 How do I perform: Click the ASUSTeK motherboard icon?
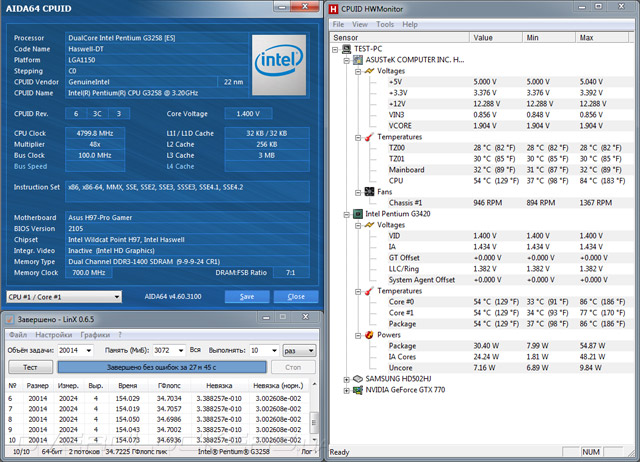[x=358, y=60]
